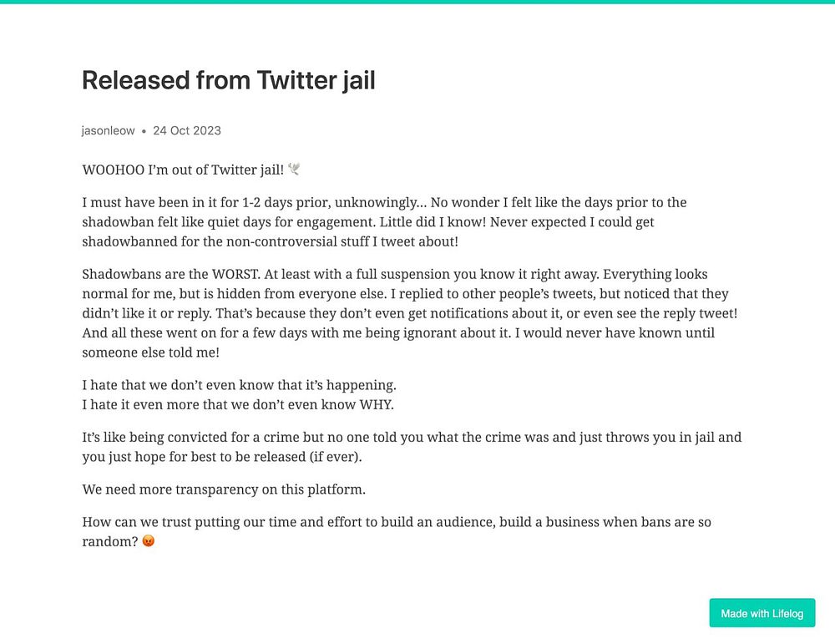Click the paragraph starting 'Shadowbans are the WORST'
Image resolution: width=835 pixels, height=644 pixels.
click(410, 313)
